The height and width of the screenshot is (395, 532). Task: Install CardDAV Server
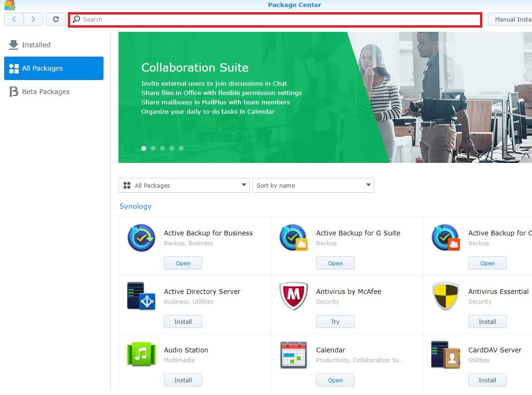pyautogui.click(x=487, y=380)
